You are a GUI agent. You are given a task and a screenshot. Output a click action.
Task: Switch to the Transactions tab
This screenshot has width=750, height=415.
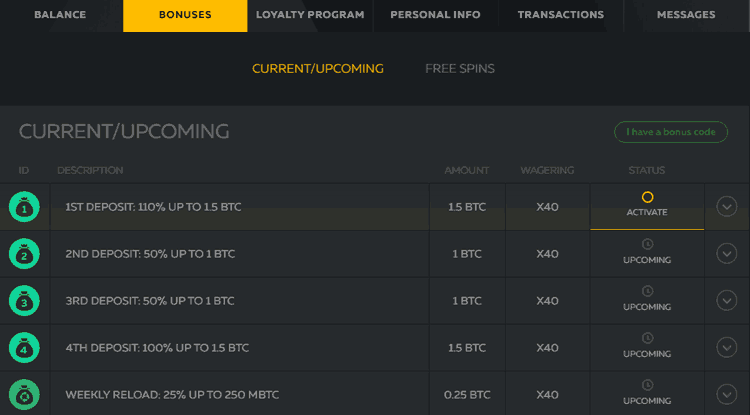(561, 15)
